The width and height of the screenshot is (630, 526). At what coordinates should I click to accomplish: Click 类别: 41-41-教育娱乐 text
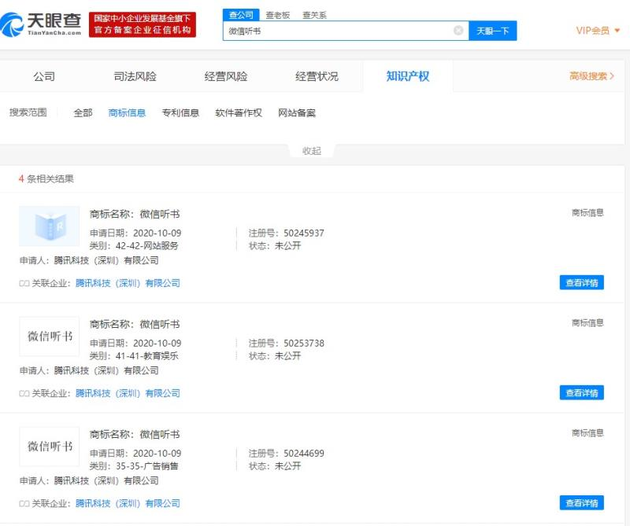[134, 356]
